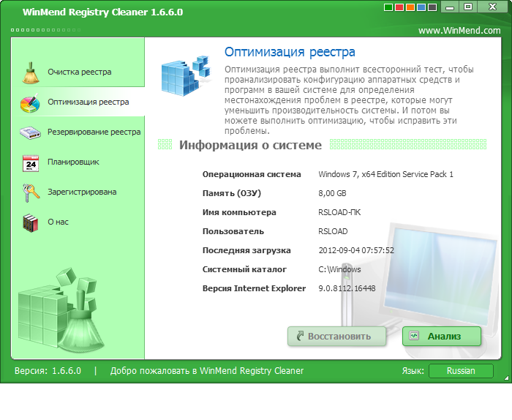The image size is (512, 420).
Task: Open the www.WinMend.com link
Action: tap(459, 31)
